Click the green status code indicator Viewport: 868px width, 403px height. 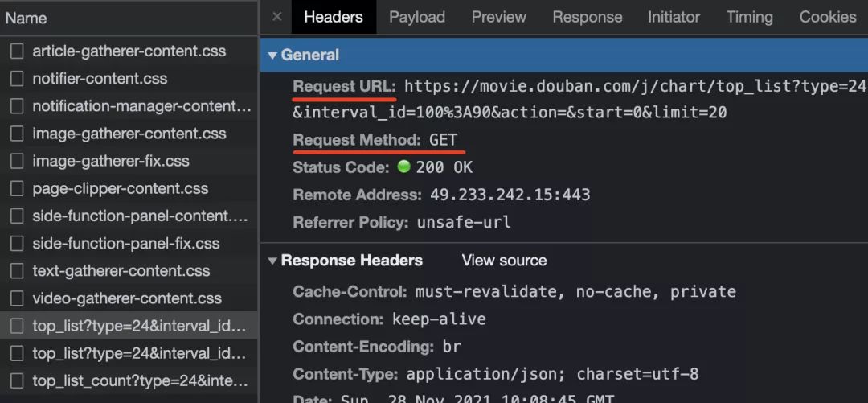403,167
